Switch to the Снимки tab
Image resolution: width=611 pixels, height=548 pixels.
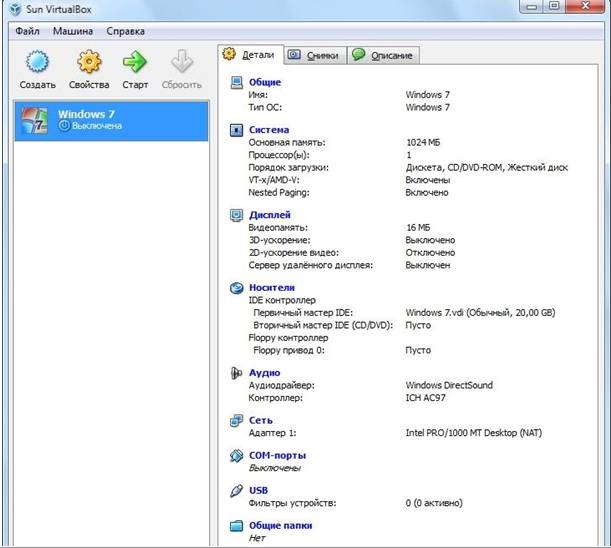coord(316,55)
